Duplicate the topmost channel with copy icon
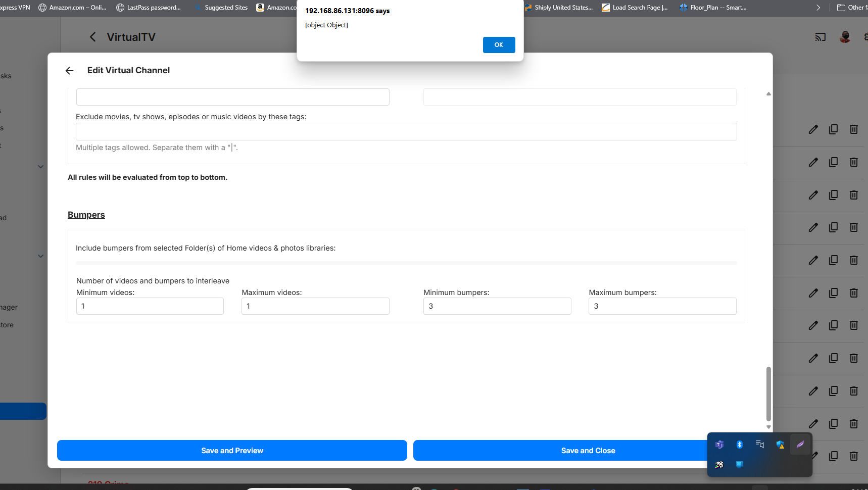Viewport: 868px width, 490px height. click(x=833, y=129)
